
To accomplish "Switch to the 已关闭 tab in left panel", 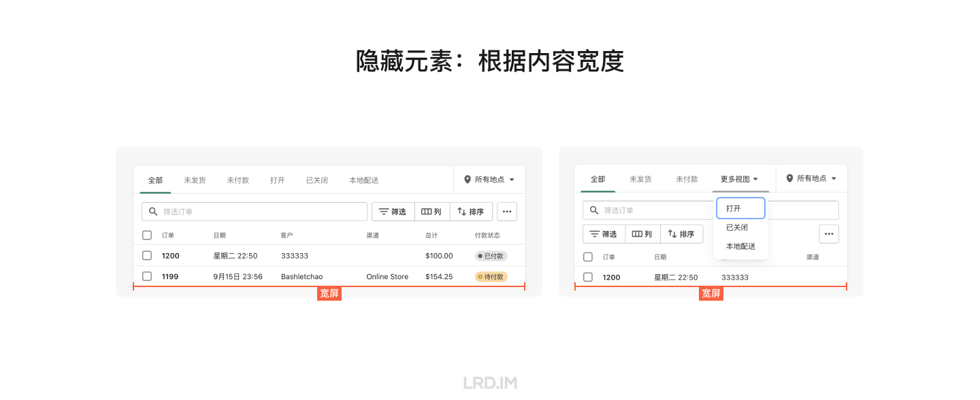I will click(x=316, y=180).
